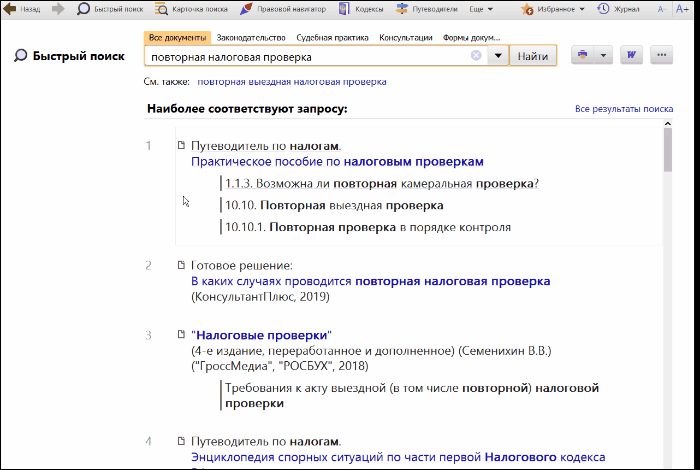
Task: Open Практическое пособие по налоговым проверкам
Action: pos(337,162)
